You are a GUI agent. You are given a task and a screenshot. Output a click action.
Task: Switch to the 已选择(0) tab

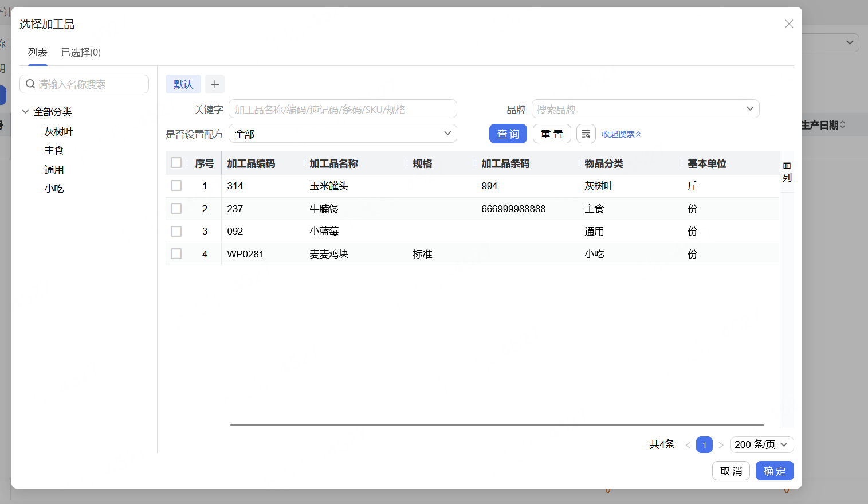click(81, 53)
